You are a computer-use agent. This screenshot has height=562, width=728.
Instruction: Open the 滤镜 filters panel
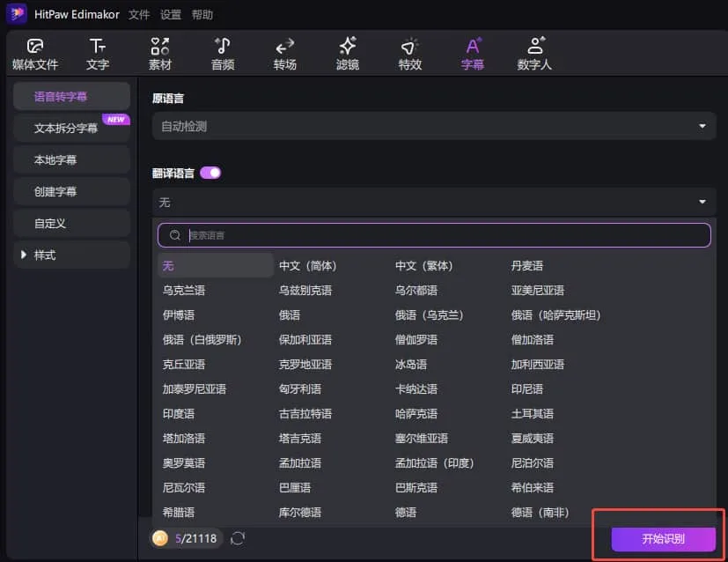[x=347, y=52]
